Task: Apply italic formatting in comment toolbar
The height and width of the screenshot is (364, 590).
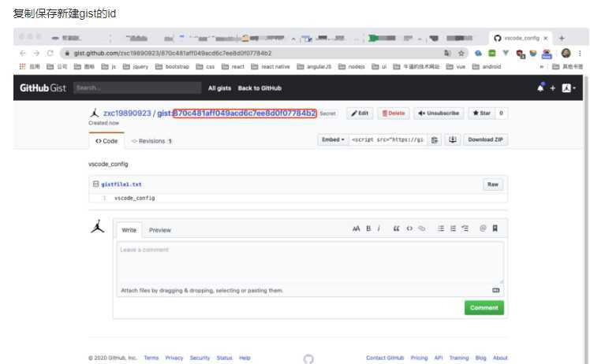Action: [379, 228]
